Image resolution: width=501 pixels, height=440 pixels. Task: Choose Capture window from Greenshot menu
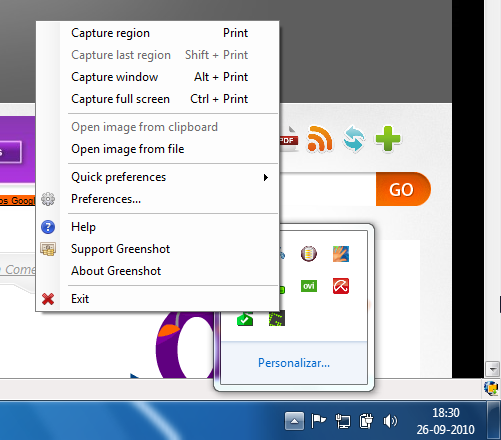coord(157,77)
